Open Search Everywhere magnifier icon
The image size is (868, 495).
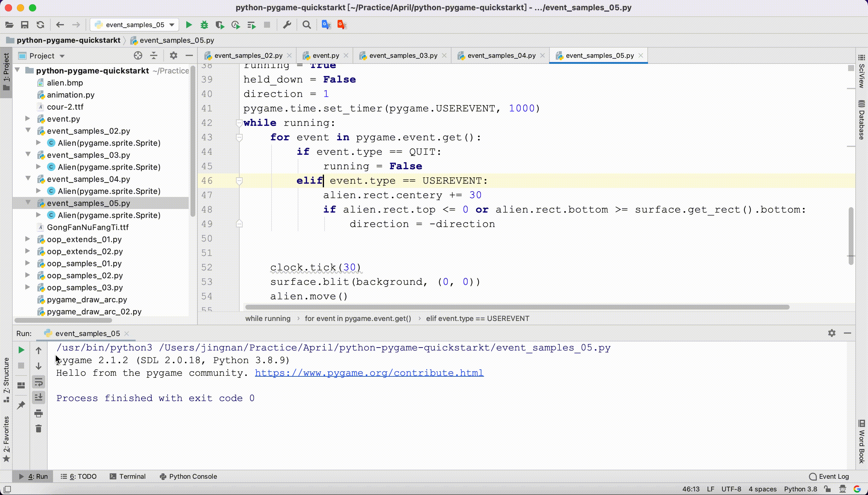pos(307,25)
